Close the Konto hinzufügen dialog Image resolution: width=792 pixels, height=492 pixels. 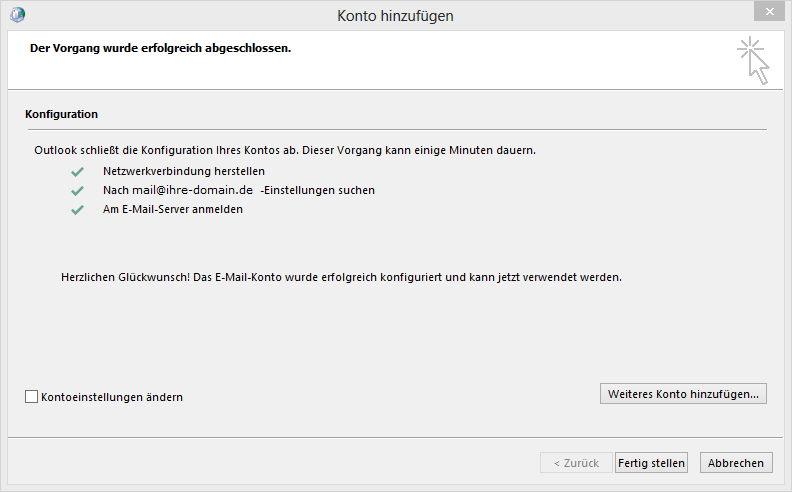pos(769,11)
